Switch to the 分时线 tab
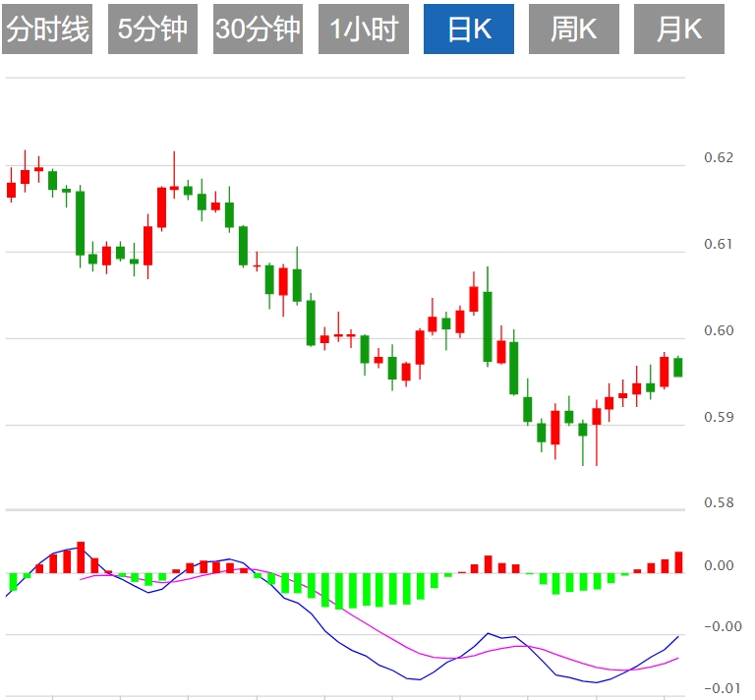Image resolution: width=755 pixels, height=700 pixels. click(x=47, y=30)
